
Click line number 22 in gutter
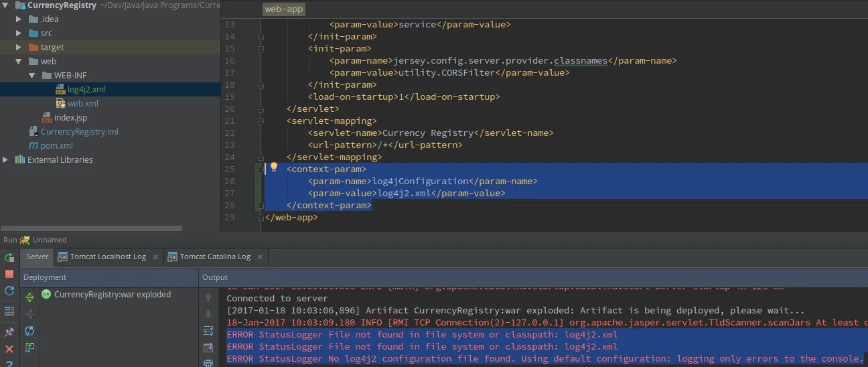coord(229,133)
